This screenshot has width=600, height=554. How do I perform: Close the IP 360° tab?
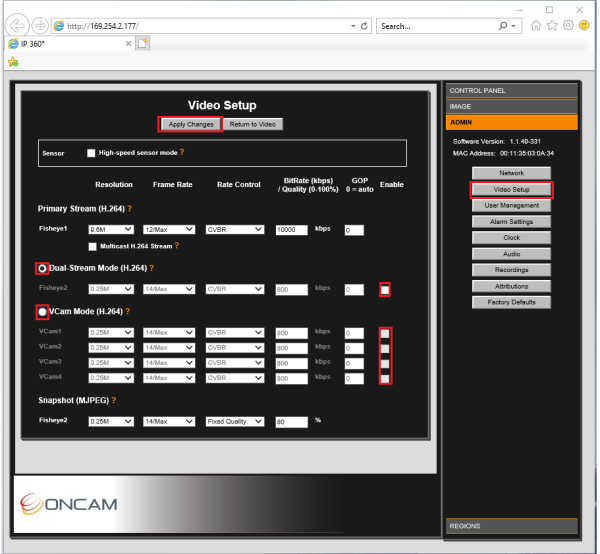point(128,44)
